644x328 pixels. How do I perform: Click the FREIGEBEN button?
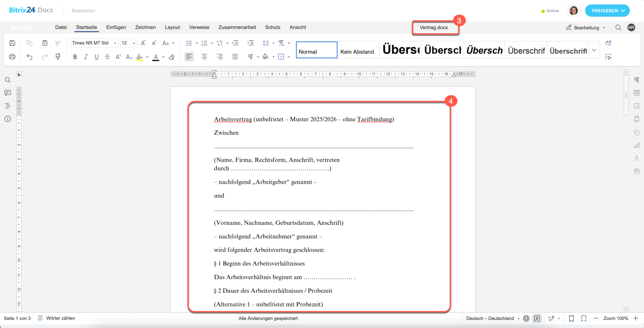[607, 11]
